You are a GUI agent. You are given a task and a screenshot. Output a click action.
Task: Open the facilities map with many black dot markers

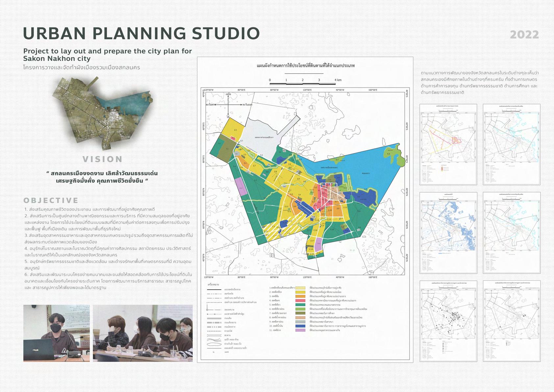pos(448,321)
